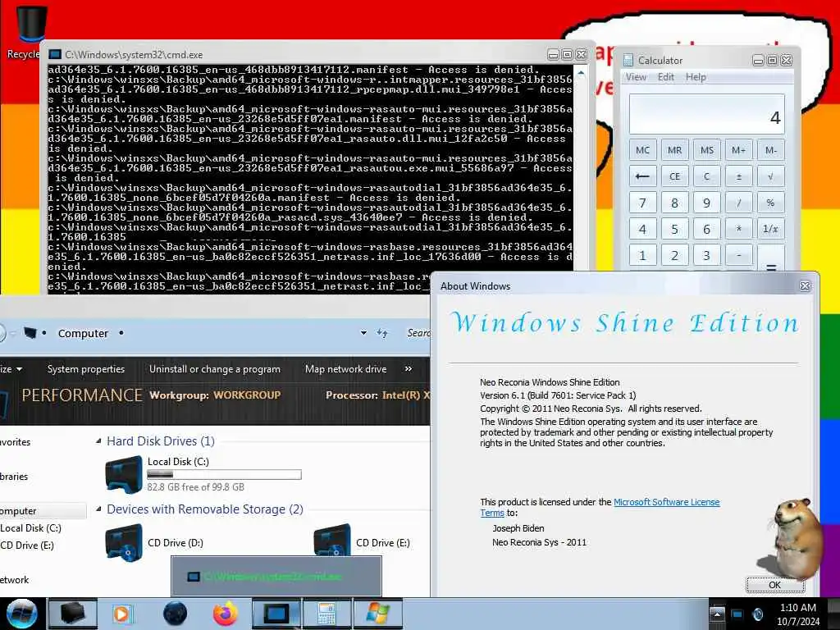The image size is (840, 630).
Task: Select Favorites in the navigation pane
Action: (x=16, y=442)
